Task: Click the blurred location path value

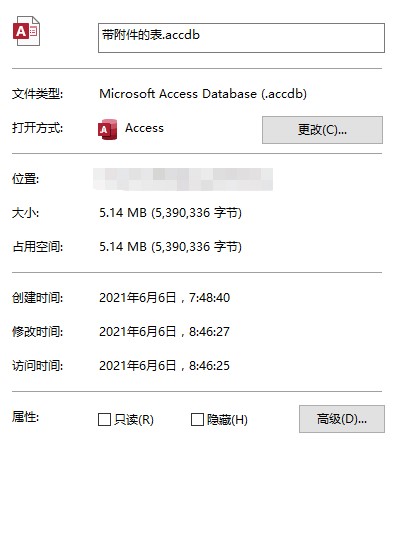Action: [x=183, y=179]
